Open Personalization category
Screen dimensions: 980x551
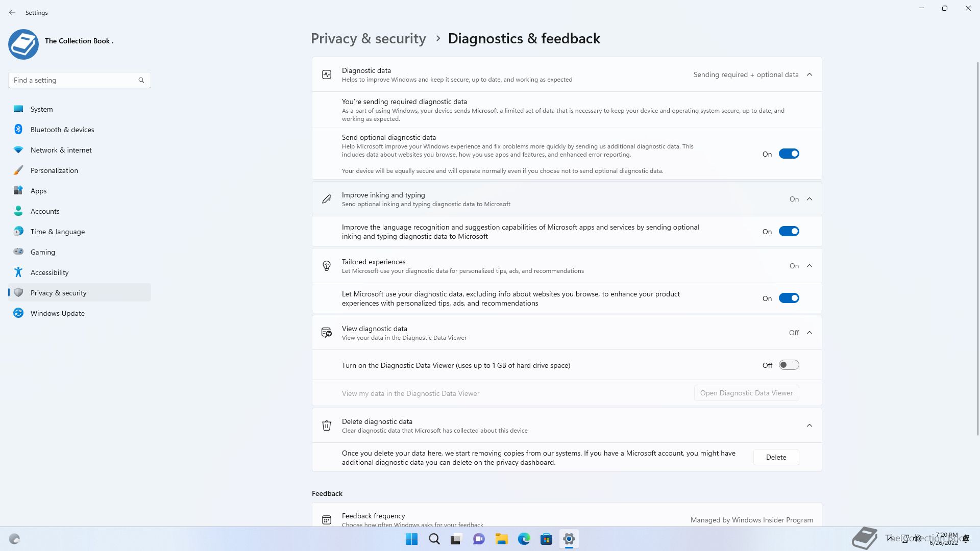click(80, 170)
